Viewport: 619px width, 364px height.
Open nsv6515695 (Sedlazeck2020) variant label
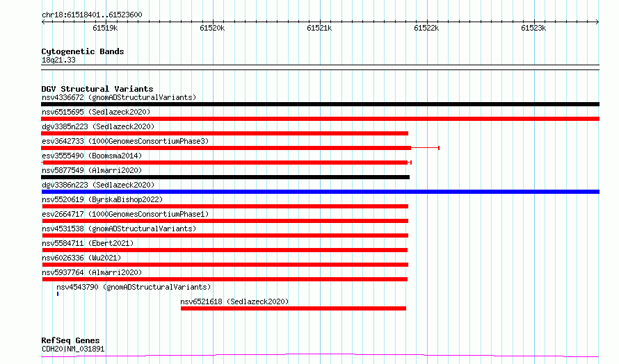96,112
